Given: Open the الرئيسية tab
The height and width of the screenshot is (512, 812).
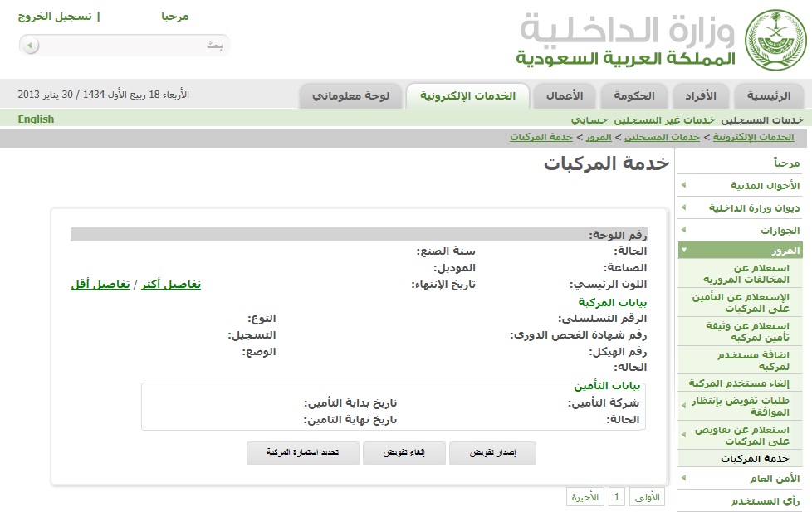Looking at the screenshot, I should click(x=769, y=95).
